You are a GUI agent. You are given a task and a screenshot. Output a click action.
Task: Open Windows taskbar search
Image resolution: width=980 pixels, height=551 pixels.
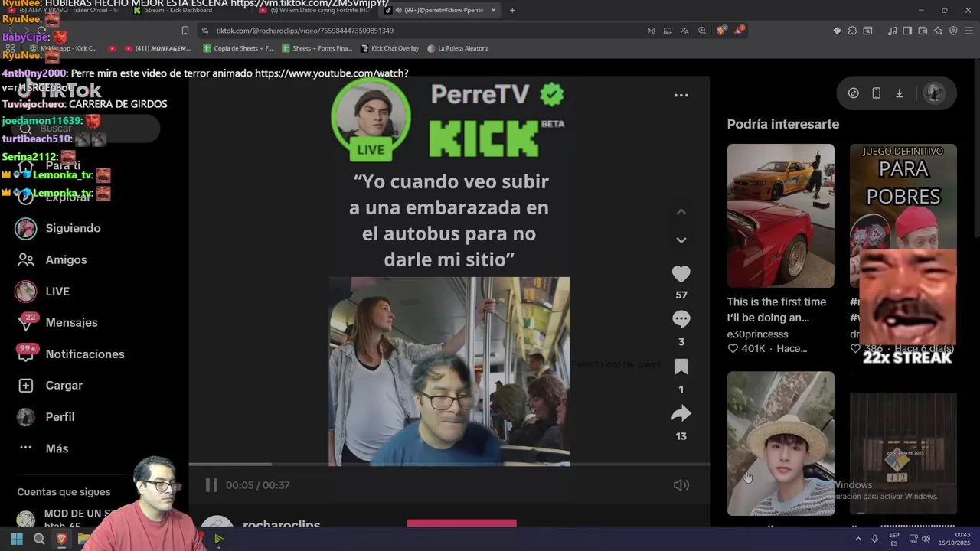tap(39, 539)
